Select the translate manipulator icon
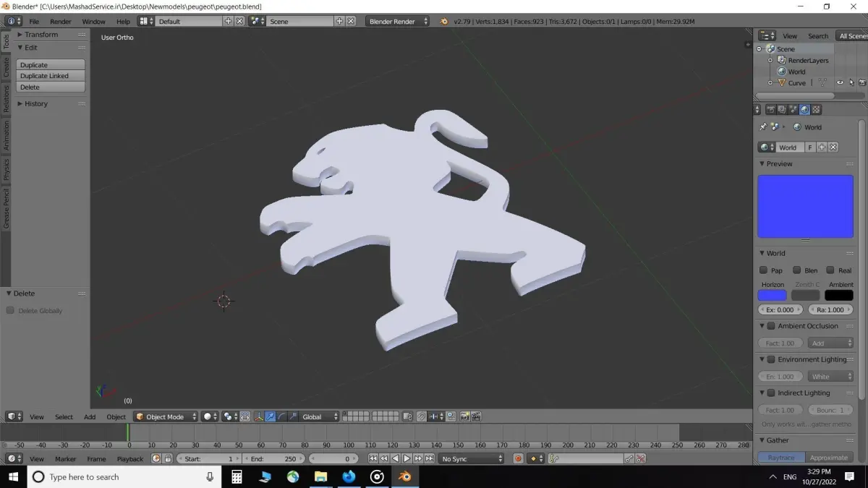Image resolution: width=868 pixels, height=488 pixels. [x=270, y=416]
